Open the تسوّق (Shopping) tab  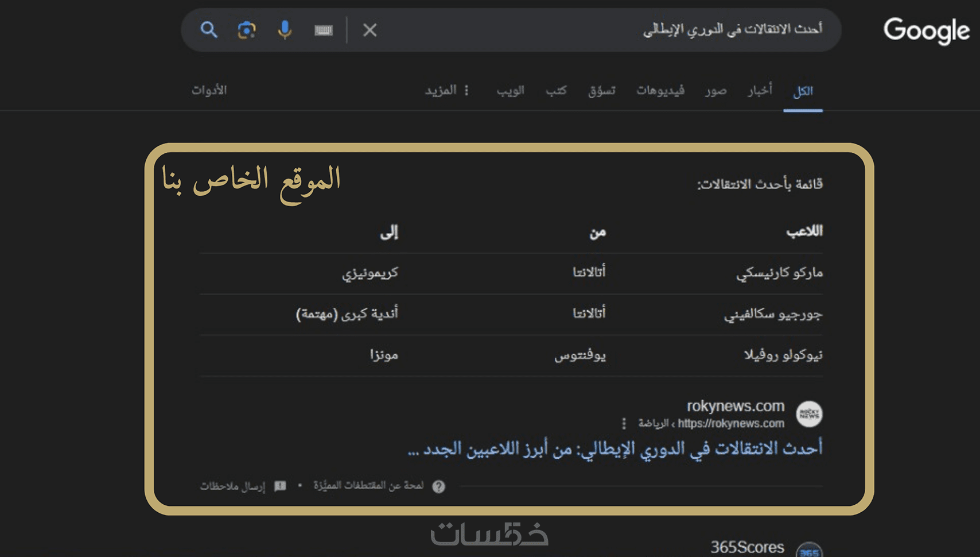602,90
